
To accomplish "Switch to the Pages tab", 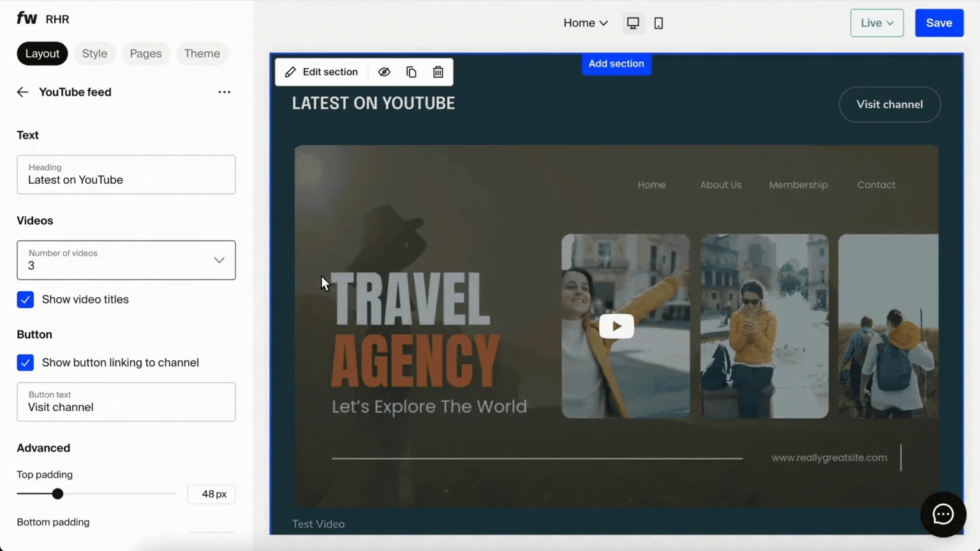I will [x=145, y=54].
